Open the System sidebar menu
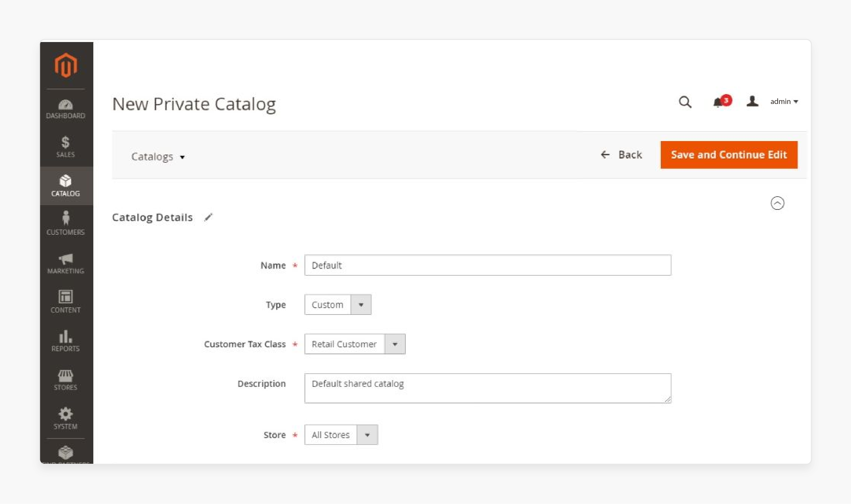The image size is (851, 504). pyautogui.click(x=66, y=419)
